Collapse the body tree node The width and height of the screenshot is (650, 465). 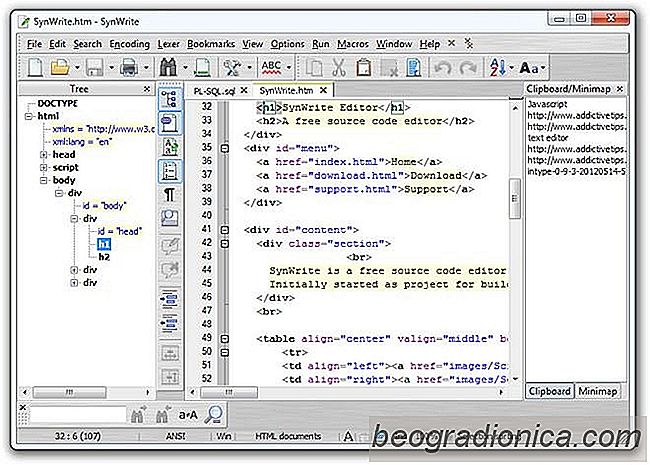tap(44, 181)
